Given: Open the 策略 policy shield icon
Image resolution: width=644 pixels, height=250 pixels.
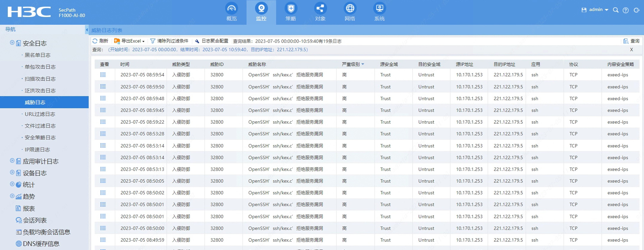Looking at the screenshot, I should pyautogui.click(x=291, y=9).
